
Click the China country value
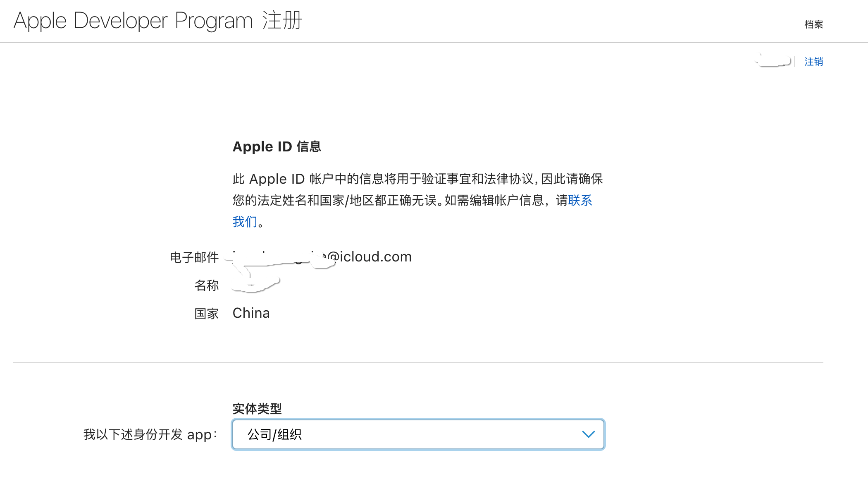pos(251,313)
